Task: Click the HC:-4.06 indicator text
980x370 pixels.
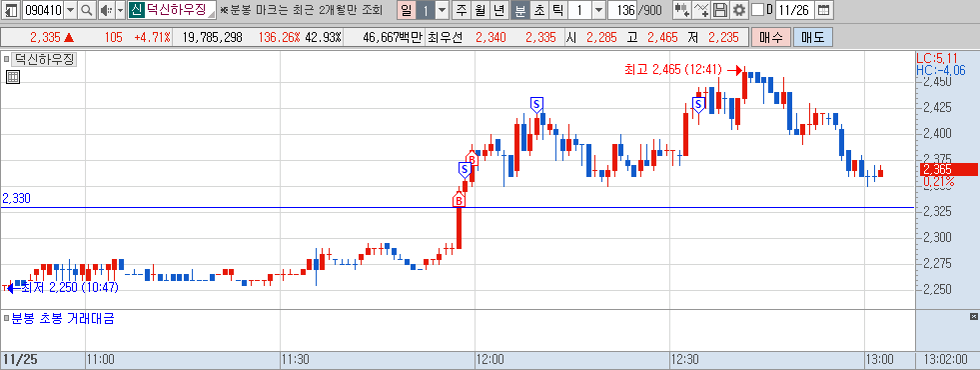Action: click(941, 70)
